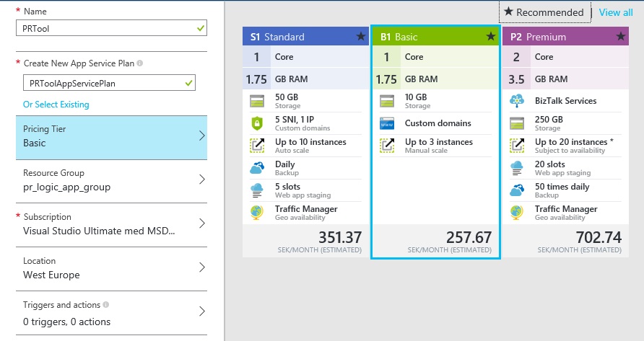Viewport: 644px width, 341px height.
Task: Click the BizTalk Services icon in P2 Premium
Action: pos(517,101)
